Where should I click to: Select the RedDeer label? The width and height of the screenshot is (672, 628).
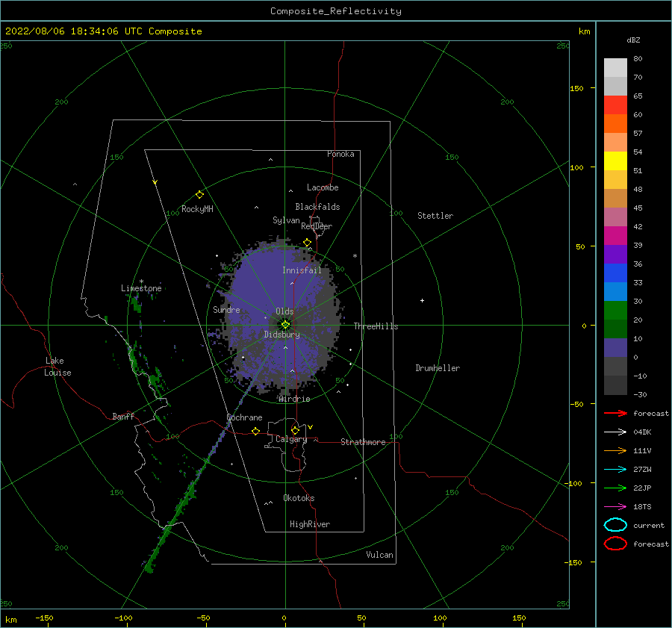point(317,226)
